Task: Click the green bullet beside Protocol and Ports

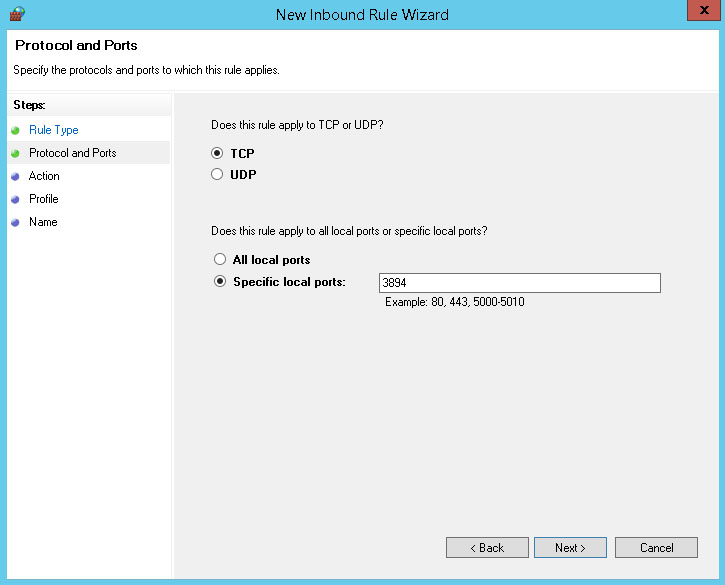Action: [15, 153]
